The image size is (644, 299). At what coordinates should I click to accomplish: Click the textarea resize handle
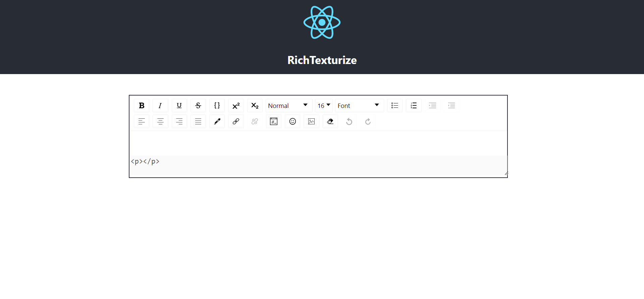506,174
